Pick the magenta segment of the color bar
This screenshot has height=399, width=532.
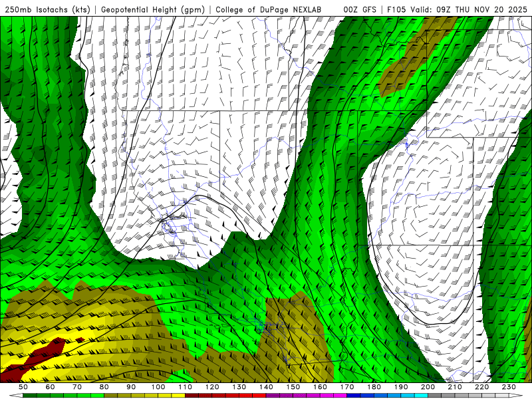pyautogui.click(x=340, y=396)
